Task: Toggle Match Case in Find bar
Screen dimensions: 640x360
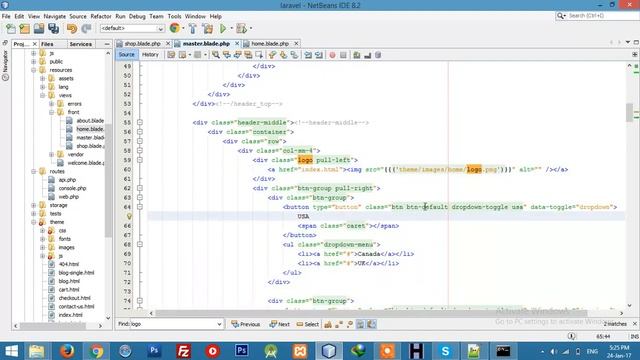Action: click(x=328, y=324)
